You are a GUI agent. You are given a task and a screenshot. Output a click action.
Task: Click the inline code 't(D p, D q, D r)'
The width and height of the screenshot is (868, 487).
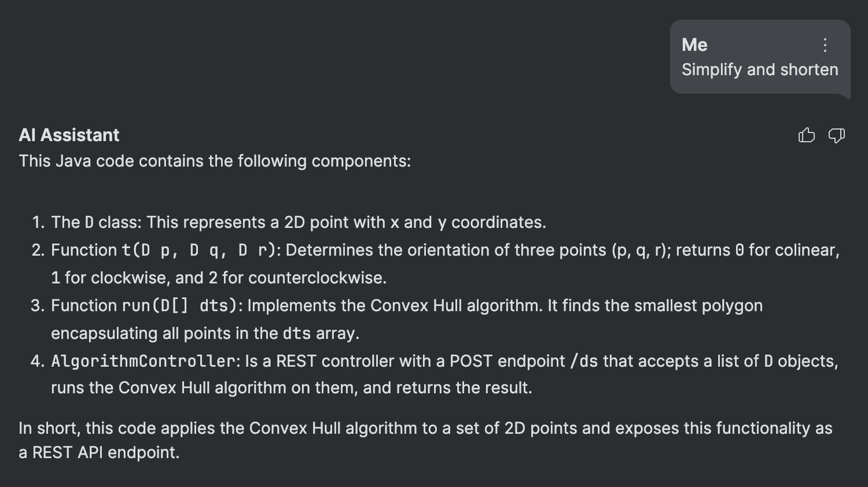click(198, 250)
